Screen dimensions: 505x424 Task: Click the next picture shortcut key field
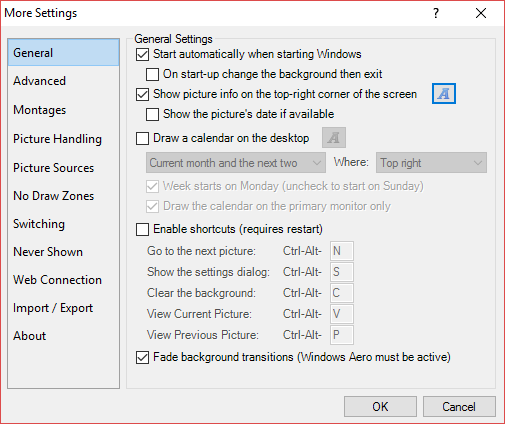(x=342, y=251)
